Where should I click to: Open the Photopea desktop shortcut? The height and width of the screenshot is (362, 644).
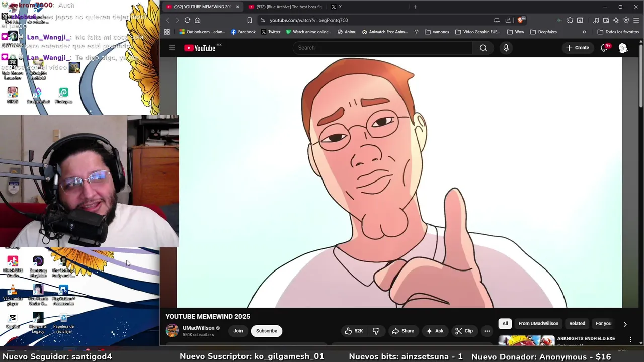click(63, 96)
